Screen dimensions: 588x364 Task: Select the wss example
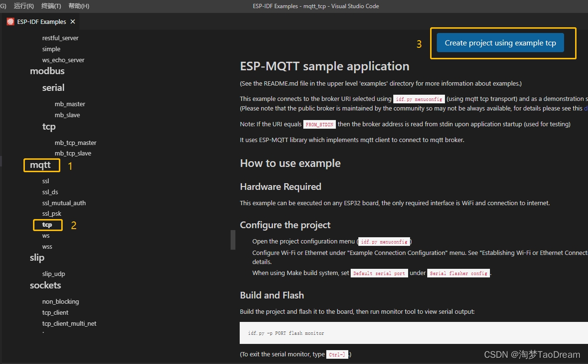[47, 246]
